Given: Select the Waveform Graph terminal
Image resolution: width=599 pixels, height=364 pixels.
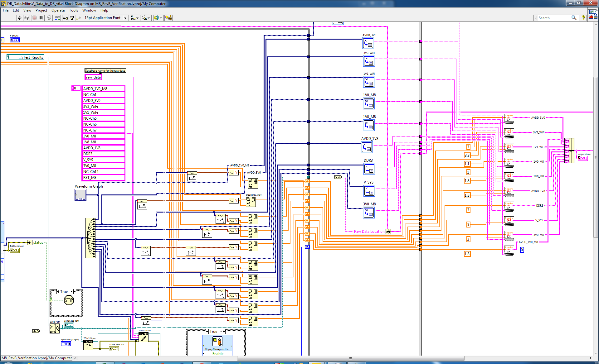Looking at the screenshot, I should pos(80,195).
